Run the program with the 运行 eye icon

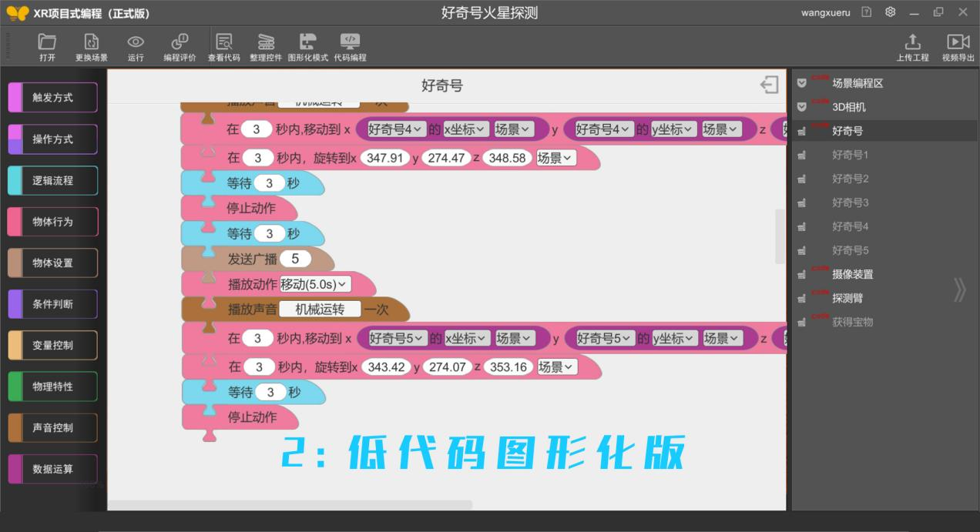tap(136, 45)
